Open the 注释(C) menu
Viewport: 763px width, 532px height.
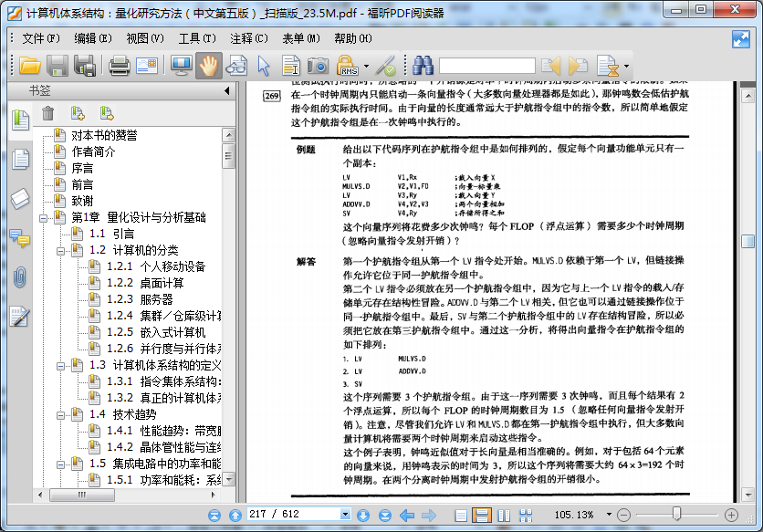(249, 38)
